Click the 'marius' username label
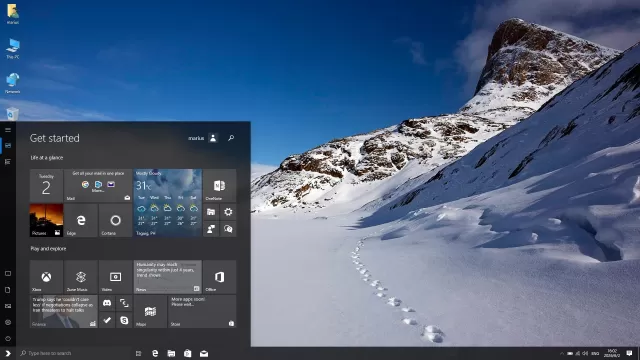Image resolution: width=640 pixels, height=360 pixels. click(x=196, y=138)
